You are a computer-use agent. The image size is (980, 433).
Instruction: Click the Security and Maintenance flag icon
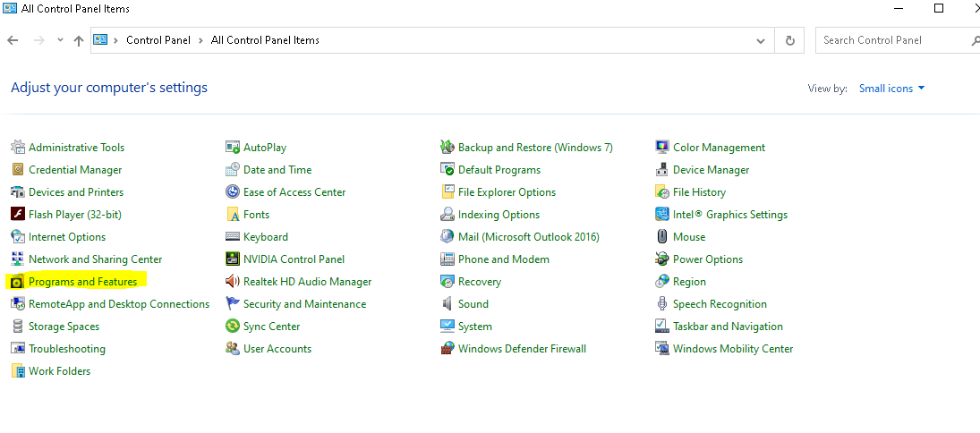click(233, 304)
